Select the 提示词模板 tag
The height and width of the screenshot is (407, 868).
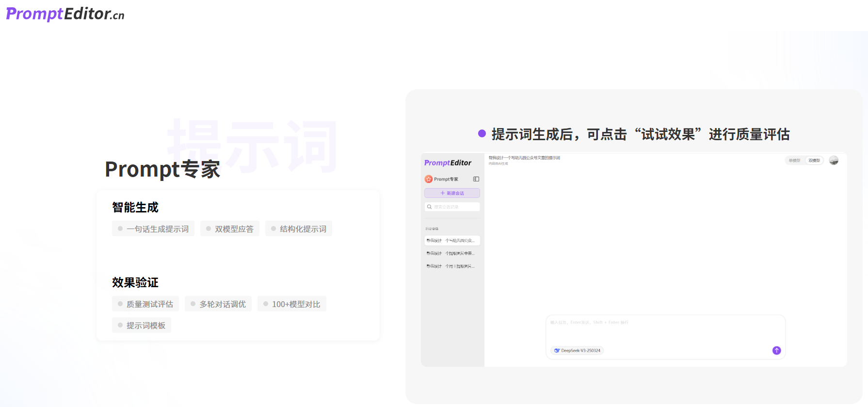tap(142, 325)
